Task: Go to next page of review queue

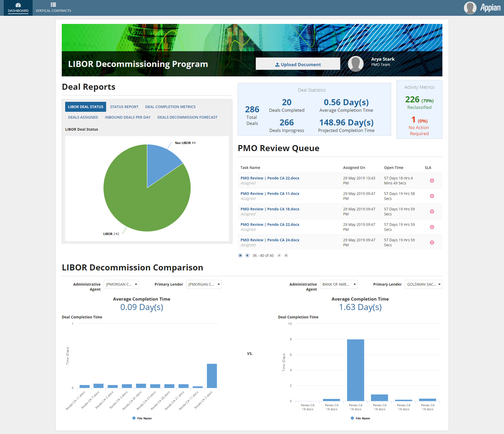Action: [x=279, y=255]
